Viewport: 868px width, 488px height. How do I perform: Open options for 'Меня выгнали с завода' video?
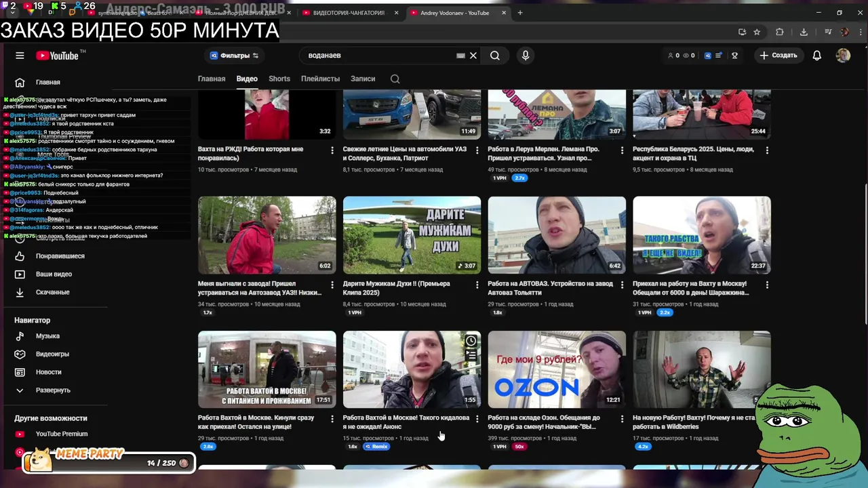pos(332,285)
